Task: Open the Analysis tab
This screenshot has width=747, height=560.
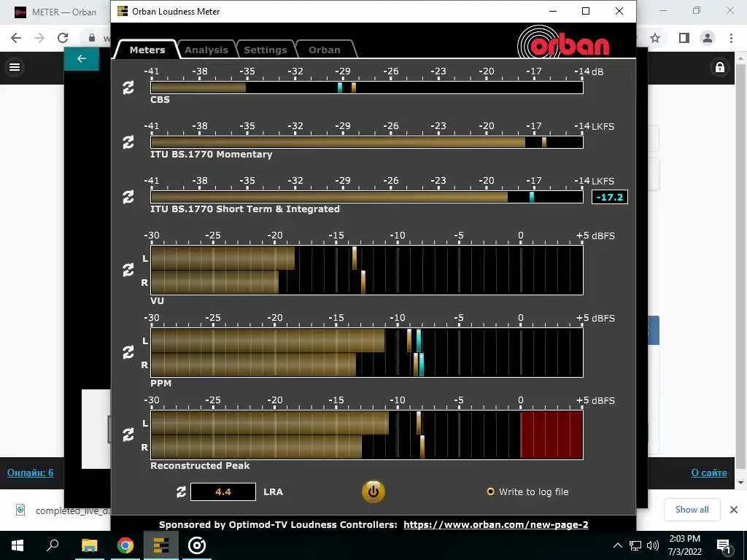Action: [x=206, y=50]
